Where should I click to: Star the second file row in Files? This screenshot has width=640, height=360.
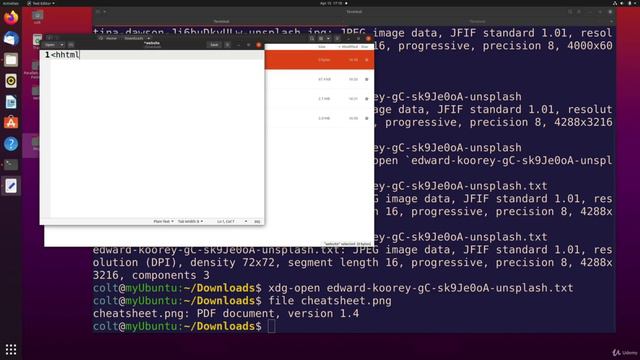coord(367,79)
